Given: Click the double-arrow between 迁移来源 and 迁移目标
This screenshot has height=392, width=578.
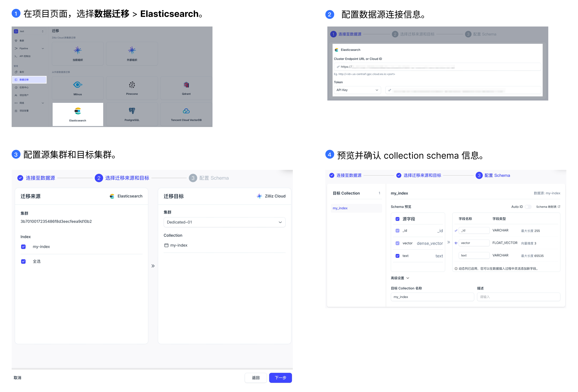Looking at the screenshot, I should [x=153, y=266].
